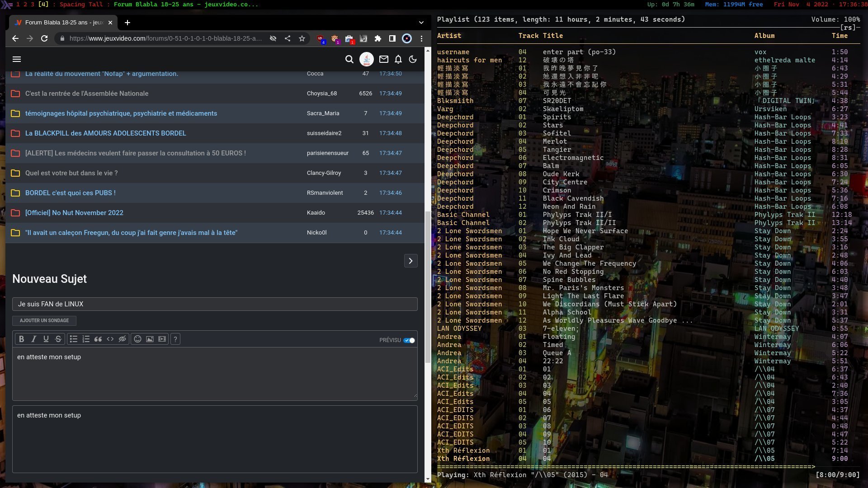Image resolution: width=868 pixels, height=488 pixels.
Task: Open the hamburger site menu
Action: click(17, 59)
